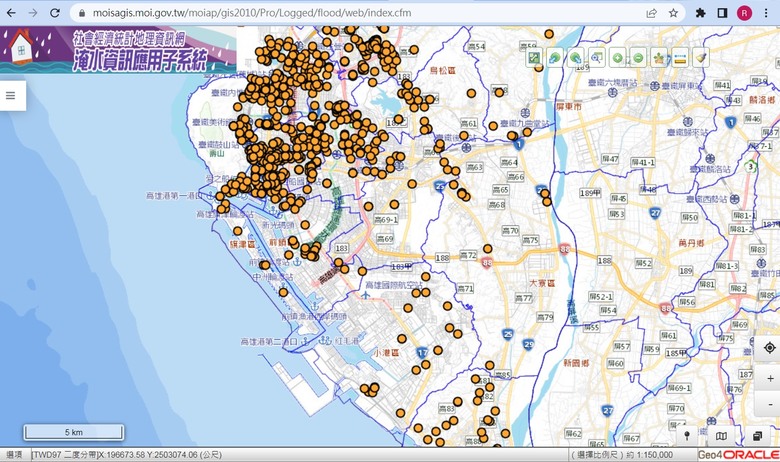Select the measure ruler tool
Viewport: 780px width, 462px height.
click(x=680, y=58)
